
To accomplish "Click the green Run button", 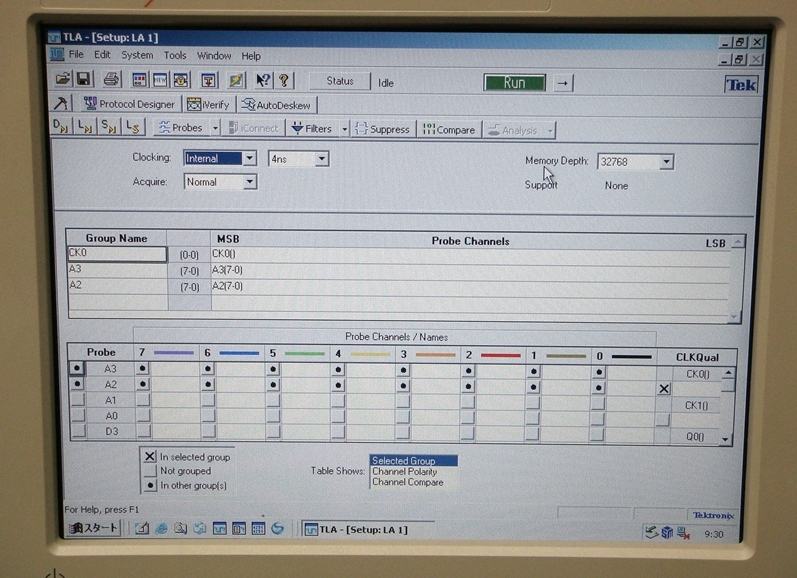I will (x=515, y=83).
